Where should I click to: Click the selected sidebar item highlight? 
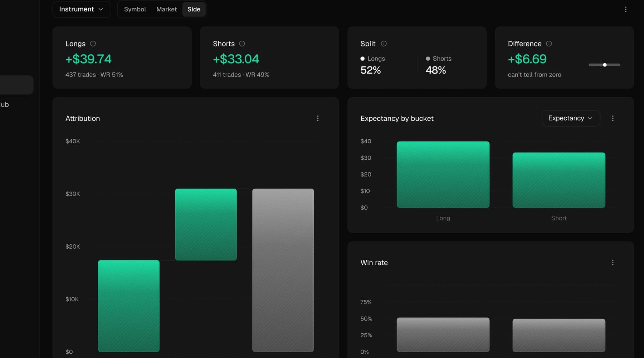[x=16, y=85]
